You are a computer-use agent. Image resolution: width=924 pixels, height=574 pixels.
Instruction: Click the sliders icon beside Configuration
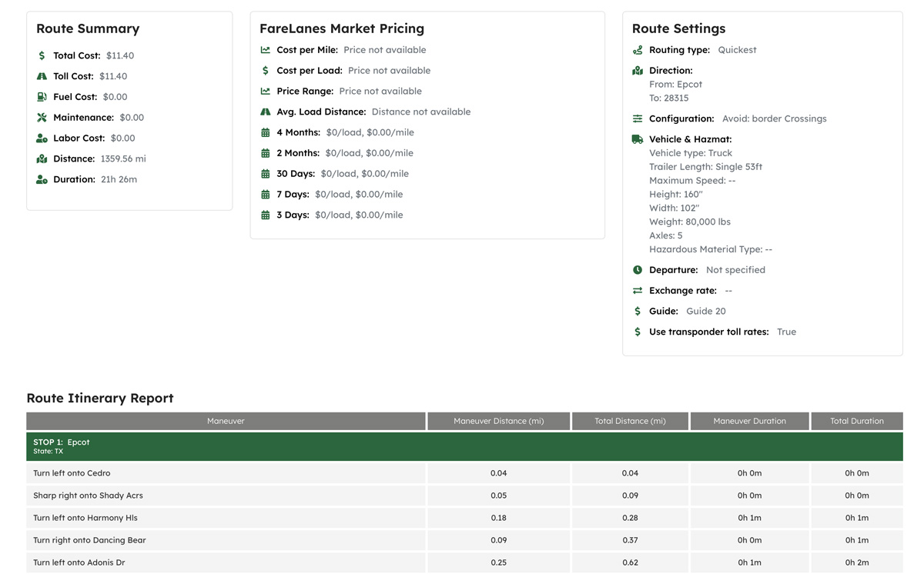tap(638, 118)
